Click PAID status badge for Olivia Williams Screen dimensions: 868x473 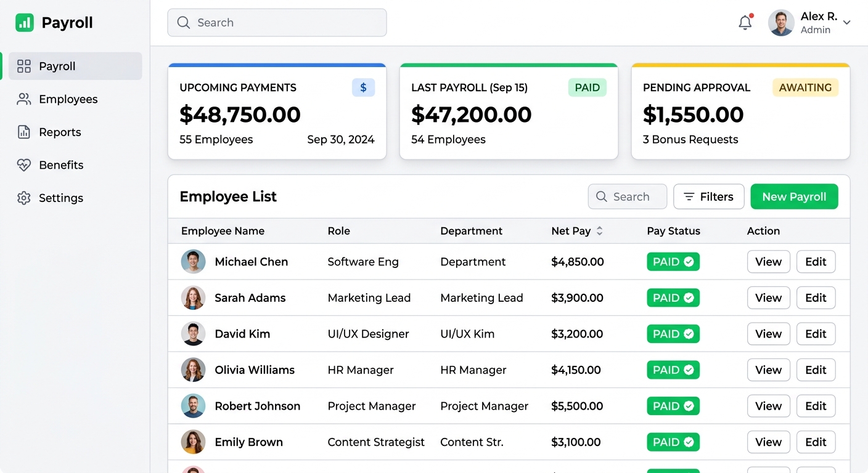tap(673, 370)
